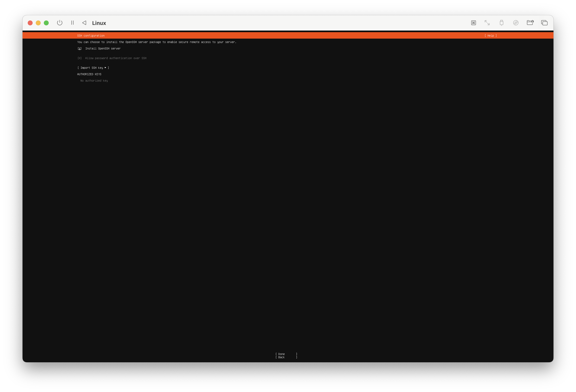576x392 pixels.
Task: Click the green zoom window button
Action: click(x=46, y=23)
